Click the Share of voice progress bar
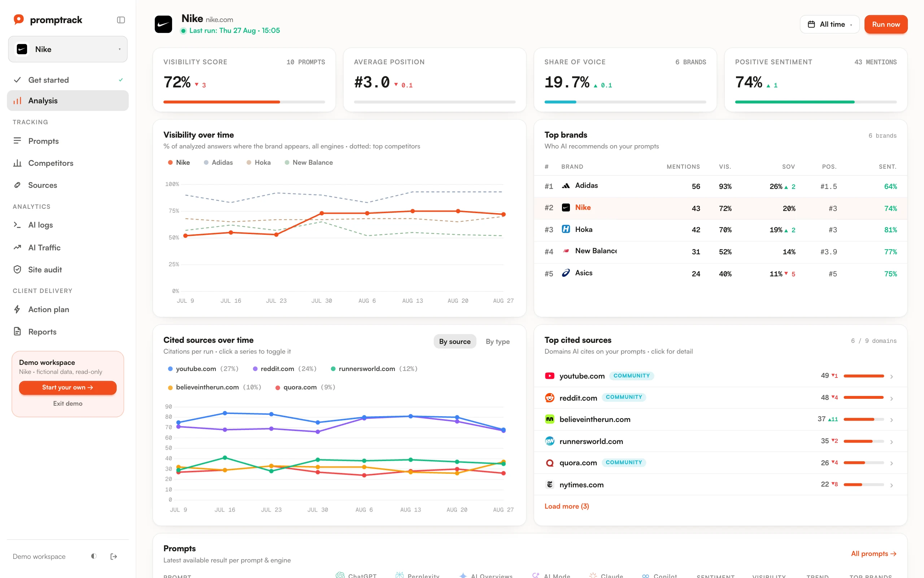 click(625, 102)
